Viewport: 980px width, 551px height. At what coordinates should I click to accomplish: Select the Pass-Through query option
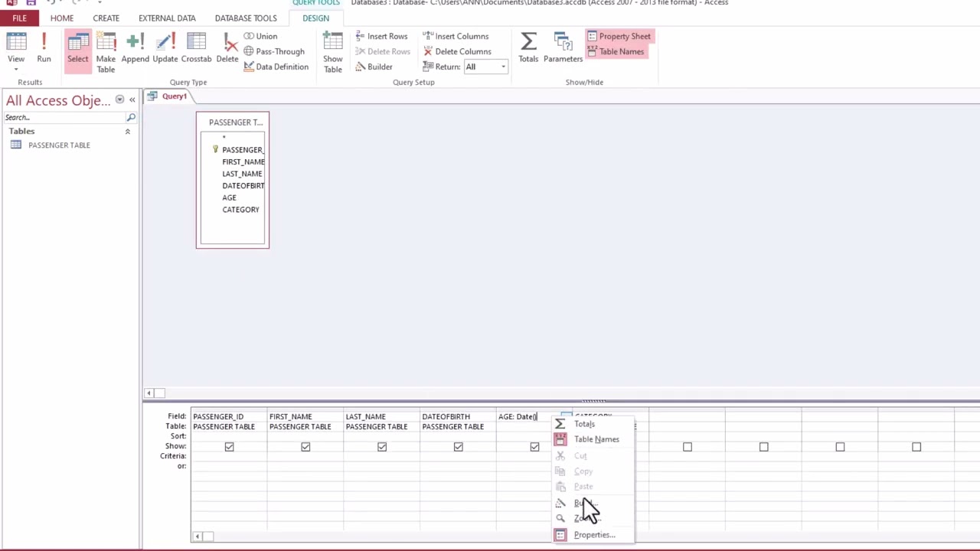point(274,51)
